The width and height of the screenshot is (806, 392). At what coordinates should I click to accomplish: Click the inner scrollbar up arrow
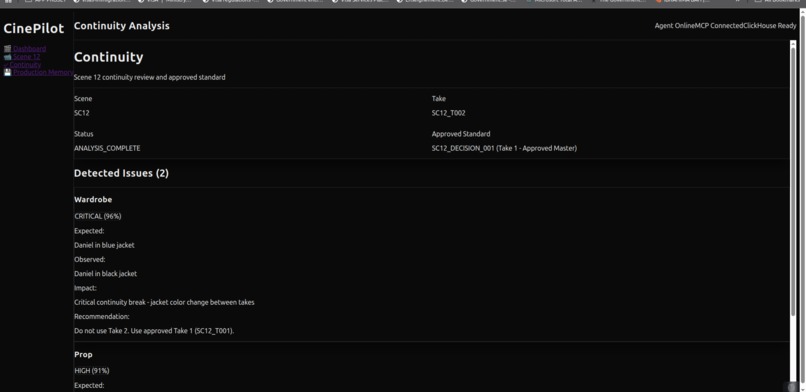point(793,43)
